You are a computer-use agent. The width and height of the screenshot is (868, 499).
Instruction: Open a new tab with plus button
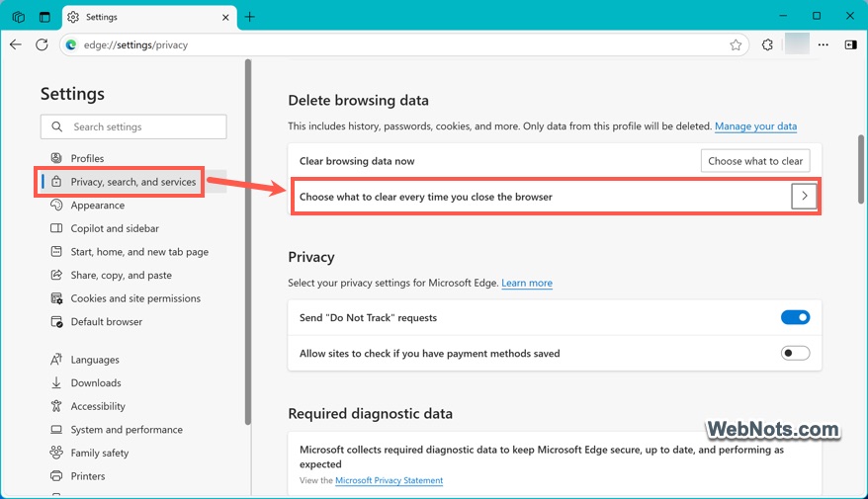click(x=250, y=17)
